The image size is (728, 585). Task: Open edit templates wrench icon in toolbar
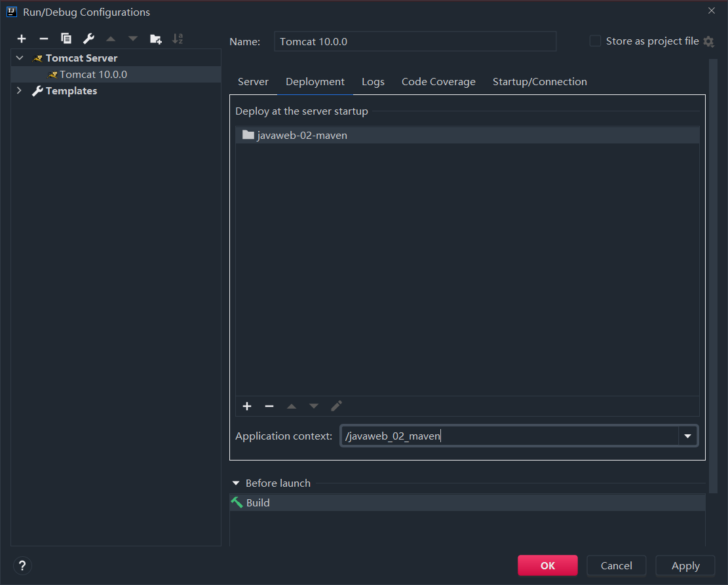click(88, 39)
